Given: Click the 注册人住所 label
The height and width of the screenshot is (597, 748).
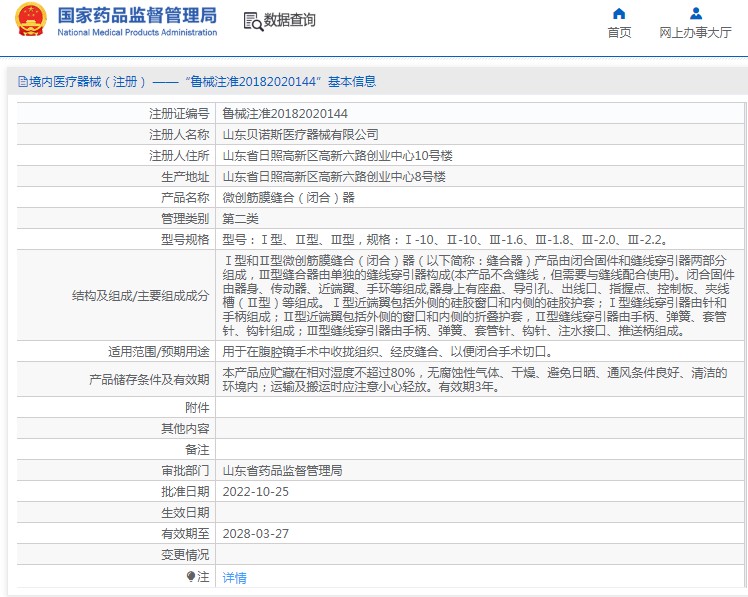Looking at the screenshot, I should [x=179, y=156].
